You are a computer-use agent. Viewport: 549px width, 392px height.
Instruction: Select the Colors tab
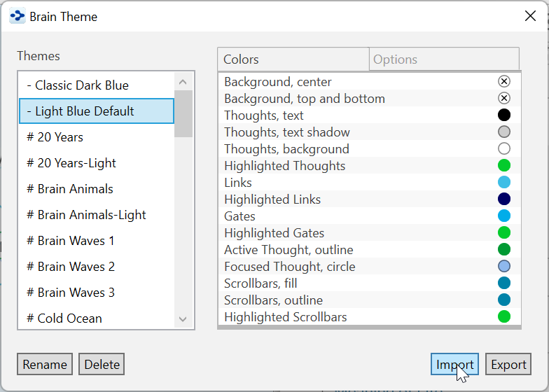(x=293, y=59)
